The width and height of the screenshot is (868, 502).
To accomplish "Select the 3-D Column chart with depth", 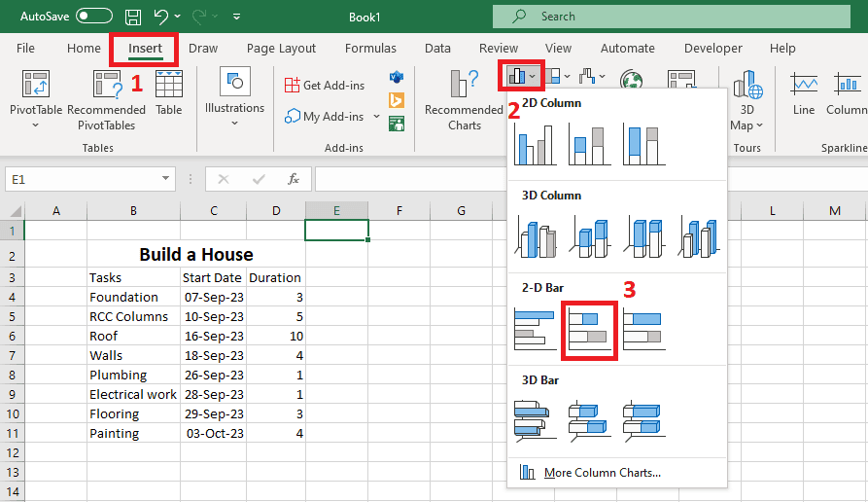I will tap(698, 236).
